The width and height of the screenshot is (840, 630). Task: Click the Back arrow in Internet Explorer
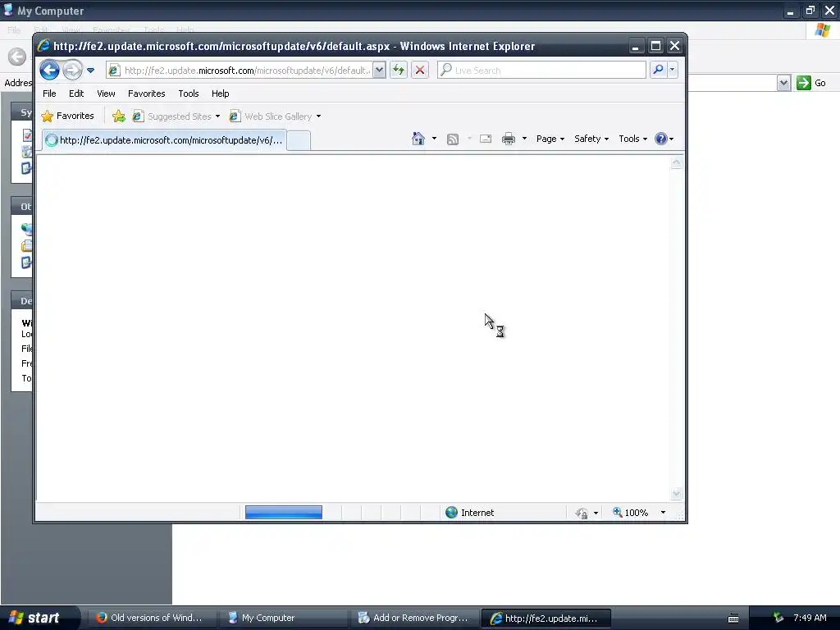[x=49, y=71]
